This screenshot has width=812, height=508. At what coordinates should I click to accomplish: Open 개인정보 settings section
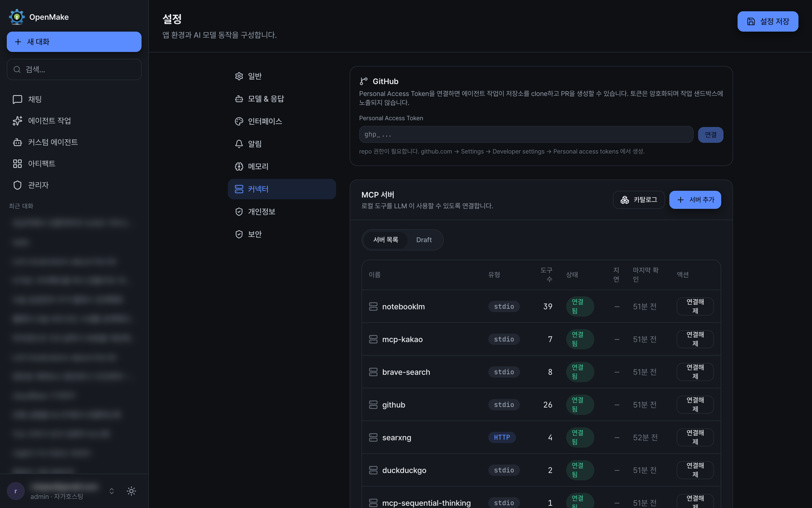282,211
